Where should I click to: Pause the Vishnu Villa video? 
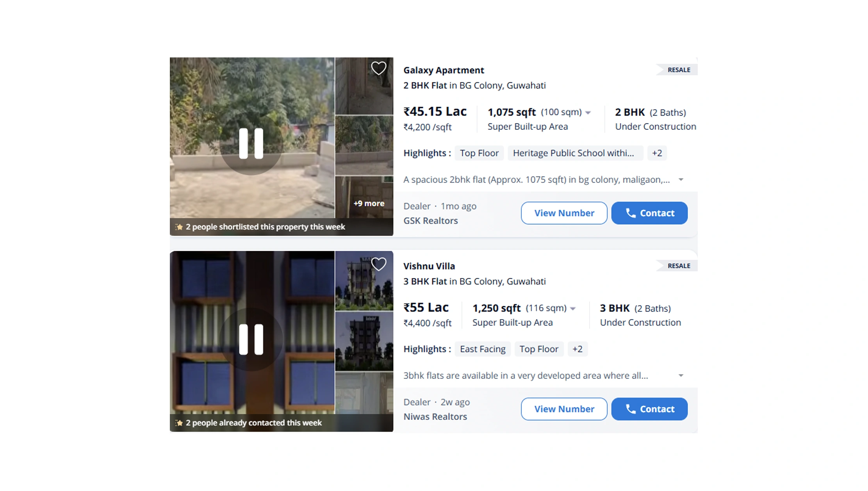tap(251, 339)
